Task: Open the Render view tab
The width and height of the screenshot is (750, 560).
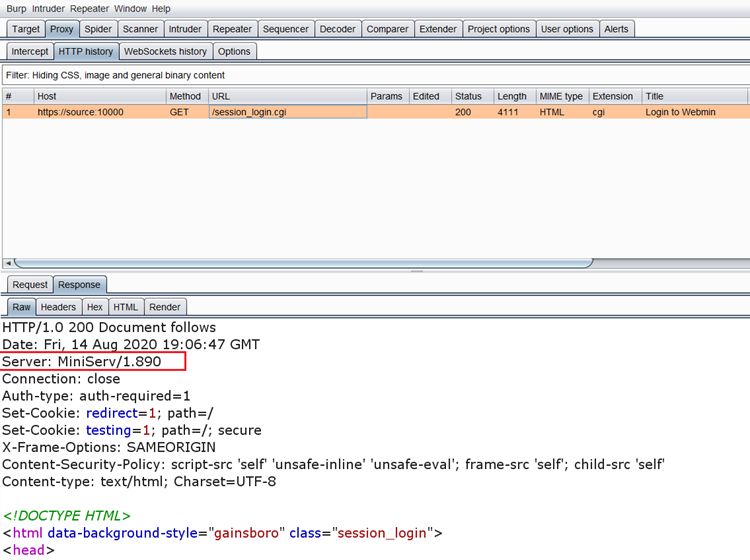Action: coord(165,307)
